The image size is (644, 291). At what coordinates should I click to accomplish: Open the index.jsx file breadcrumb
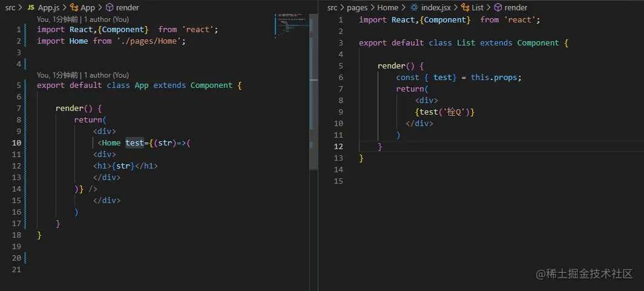(436, 7)
